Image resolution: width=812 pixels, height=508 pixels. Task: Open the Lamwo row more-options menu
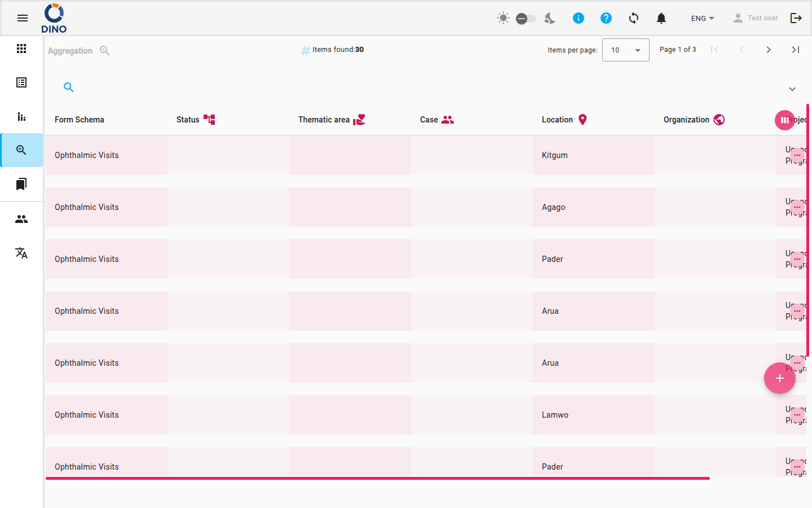[797, 415]
